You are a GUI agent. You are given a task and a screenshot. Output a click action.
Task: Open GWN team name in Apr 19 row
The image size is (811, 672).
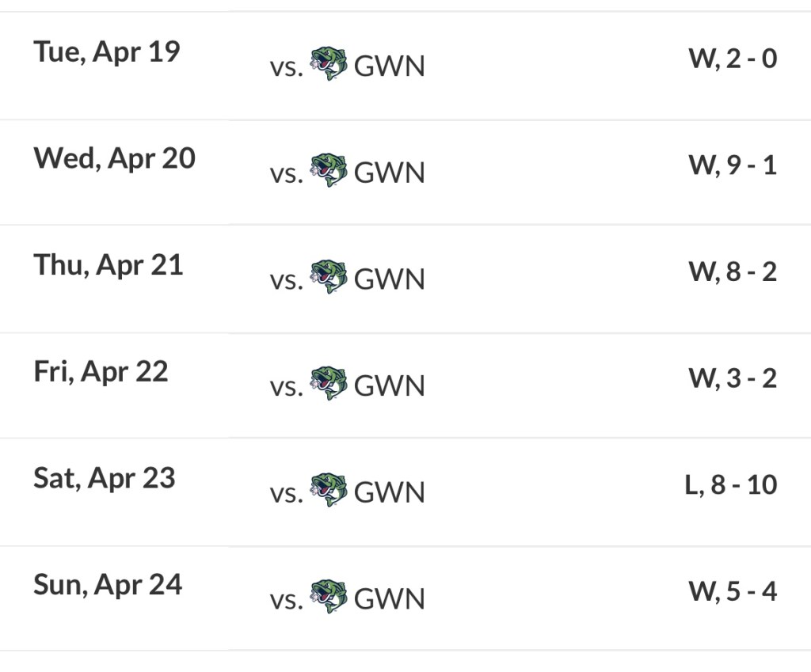[x=390, y=66]
